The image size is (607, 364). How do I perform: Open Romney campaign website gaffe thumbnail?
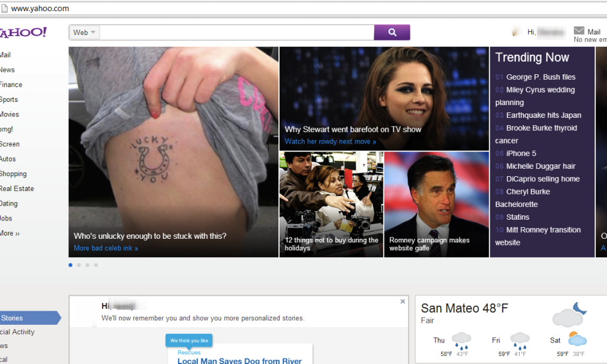(436, 204)
